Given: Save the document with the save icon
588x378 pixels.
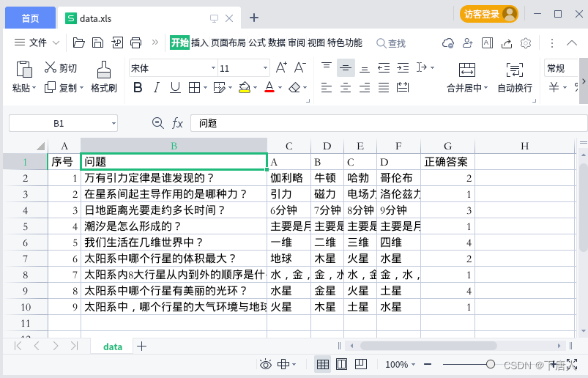Looking at the screenshot, I should 97,42.
